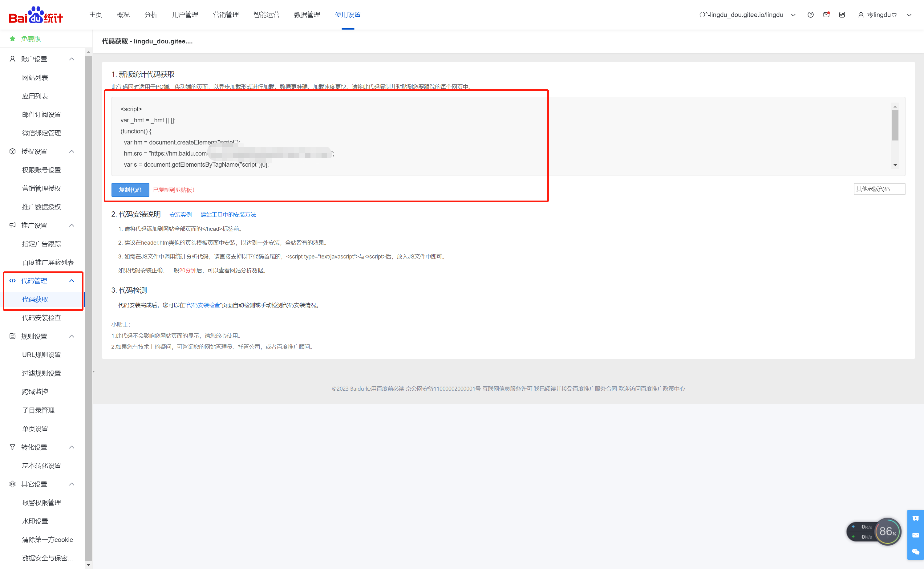Click the Baidu Tongji logo
The width and height of the screenshot is (924, 569).
[x=36, y=15]
